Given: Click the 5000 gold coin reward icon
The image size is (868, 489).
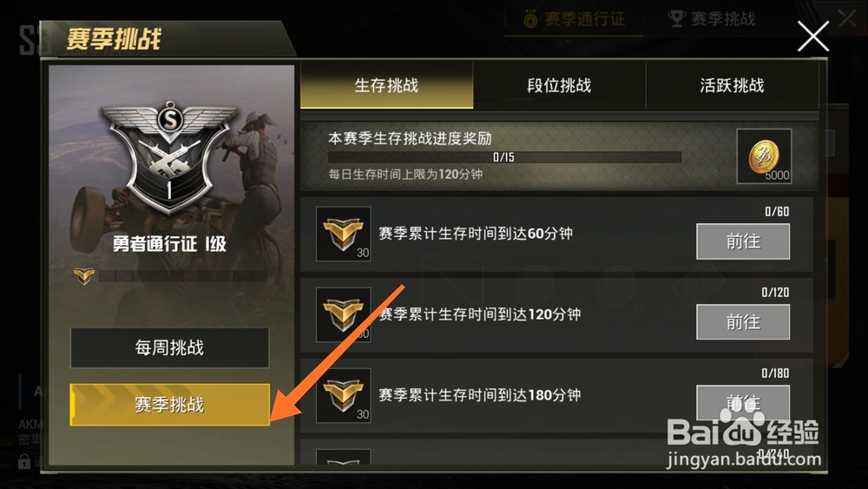Looking at the screenshot, I should pos(764,156).
